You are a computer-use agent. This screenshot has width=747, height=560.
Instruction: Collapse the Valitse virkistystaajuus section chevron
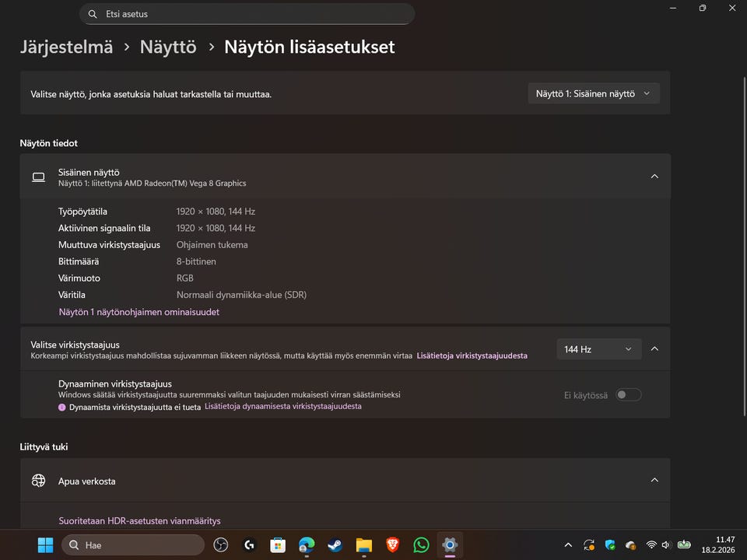click(654, 349)
